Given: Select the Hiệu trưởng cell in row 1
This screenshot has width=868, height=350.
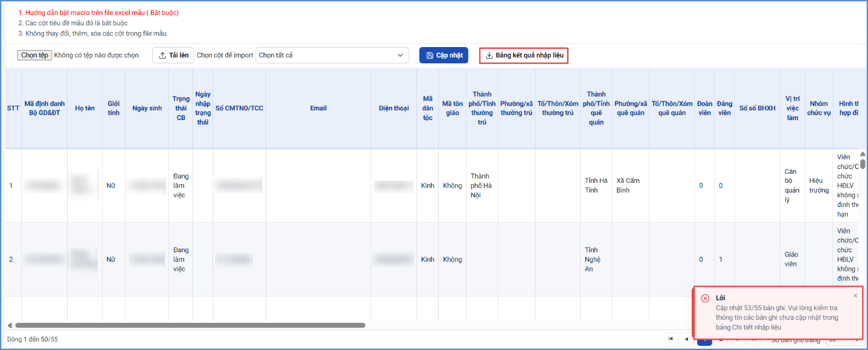Looking at the screenshot, I should point(819,185).
